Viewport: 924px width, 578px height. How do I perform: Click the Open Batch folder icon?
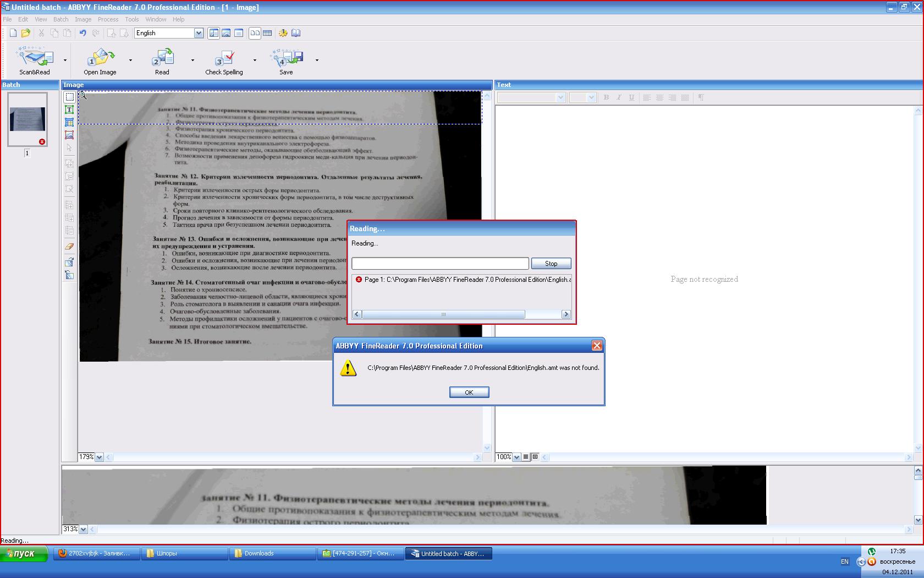point(25,33)
